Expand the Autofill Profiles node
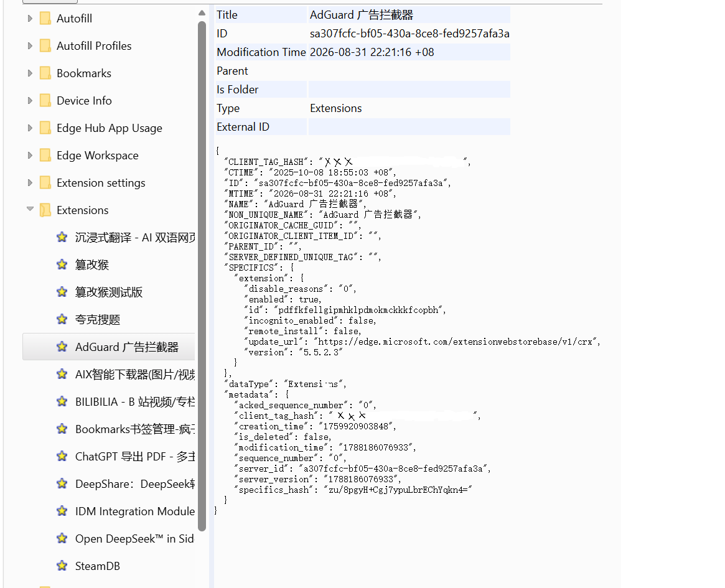 pyautogui.click(x=30, y=46)
